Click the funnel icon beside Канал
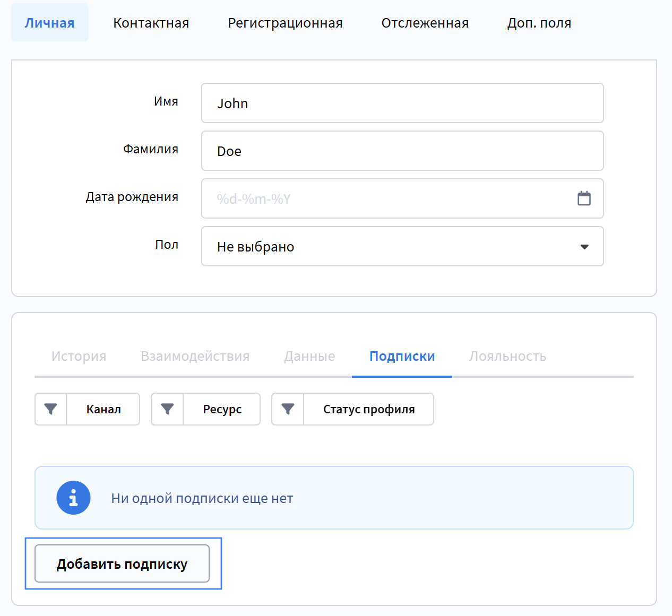Viewport: 672px width, 616px height. 50,409
